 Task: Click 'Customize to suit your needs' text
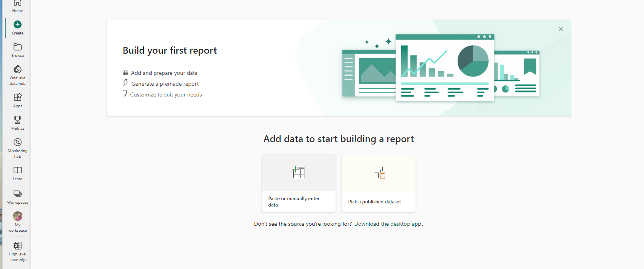(166, 94)
